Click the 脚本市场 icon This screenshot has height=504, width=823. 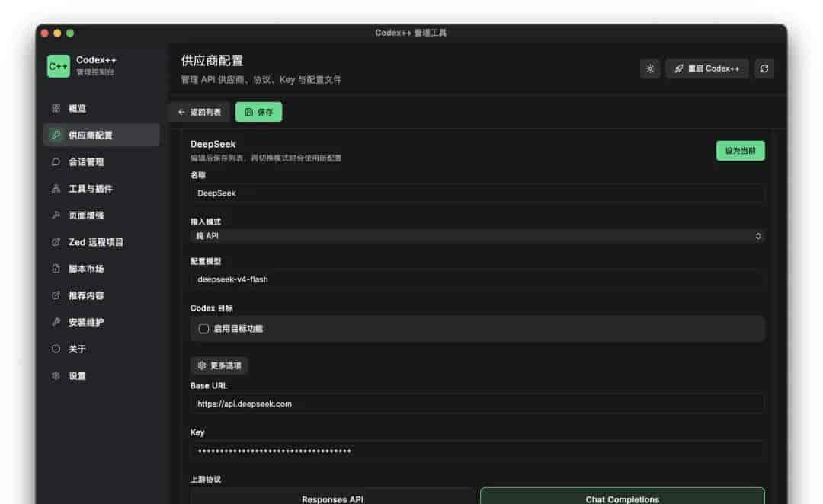pyautogui.click(x=56, y=269)
